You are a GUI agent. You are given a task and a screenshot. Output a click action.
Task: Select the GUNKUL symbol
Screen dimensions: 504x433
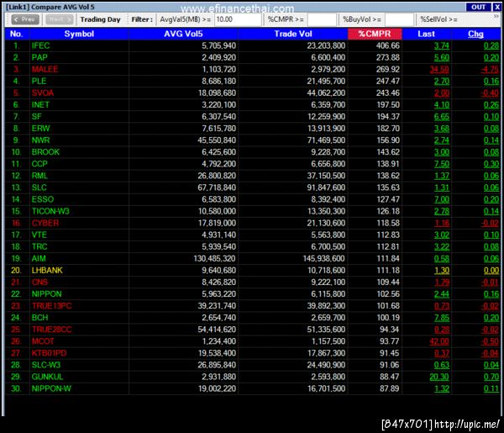point(47,377)
